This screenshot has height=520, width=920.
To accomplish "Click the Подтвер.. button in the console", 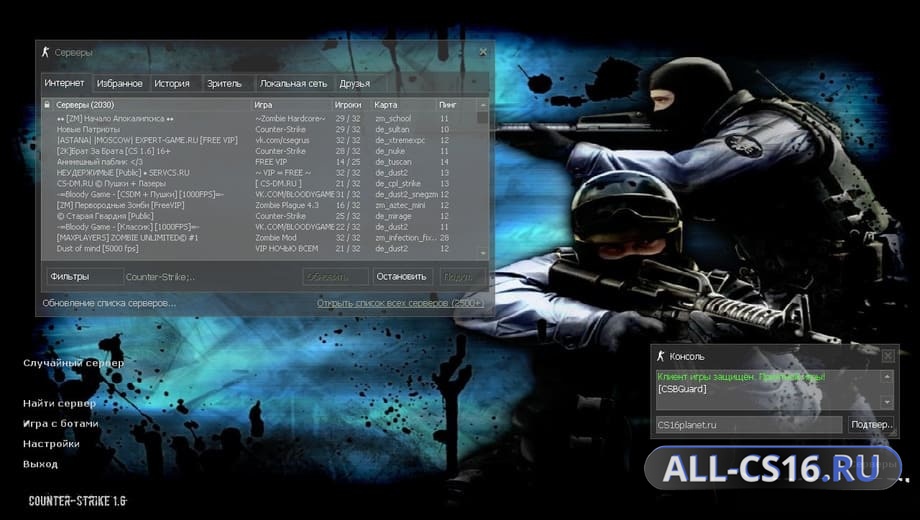I will 871,424.
